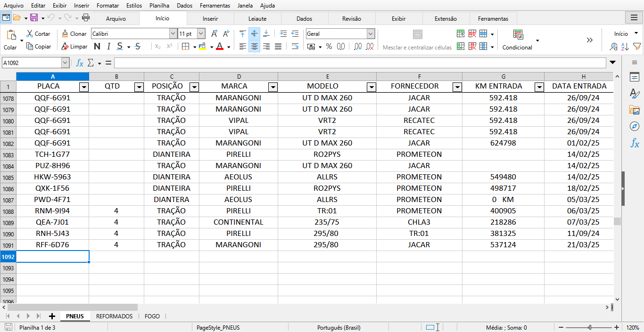Click the red font color swatch

click(219, 47)
